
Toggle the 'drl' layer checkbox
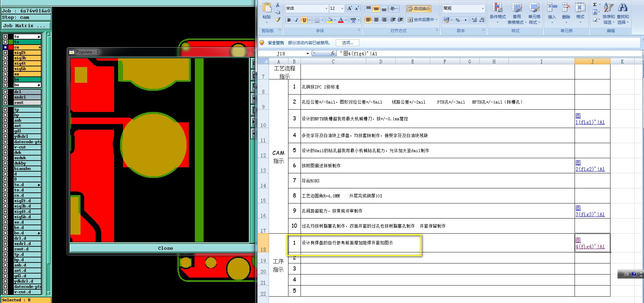[5, 92]
